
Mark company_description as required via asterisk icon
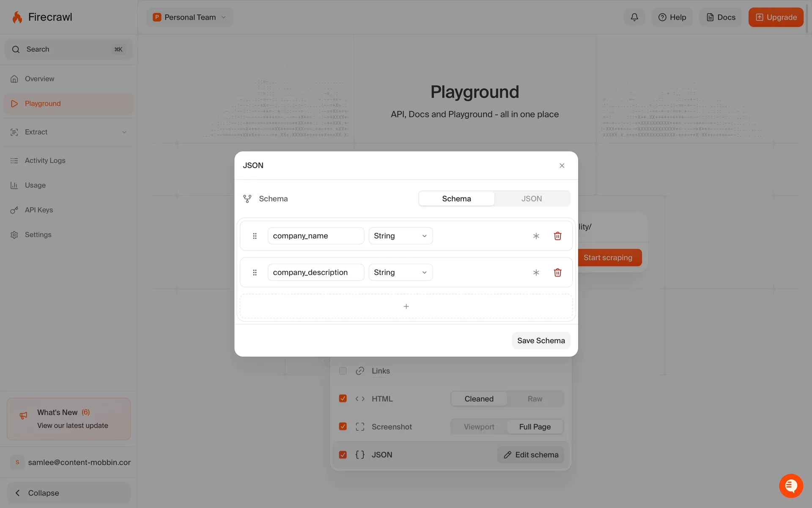click(536, 273)
